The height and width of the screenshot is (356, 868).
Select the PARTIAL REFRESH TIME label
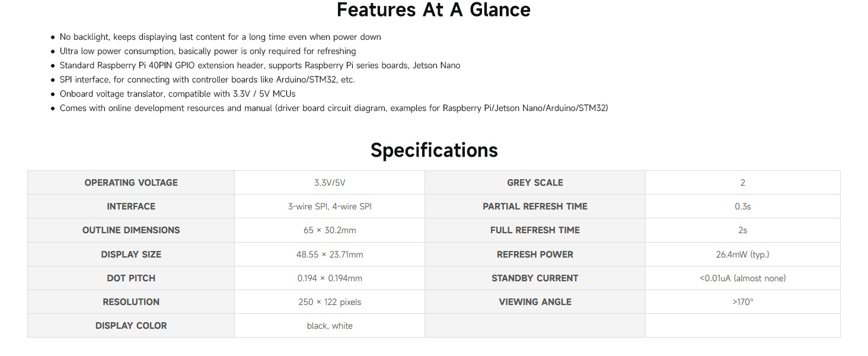pos(535,206)
